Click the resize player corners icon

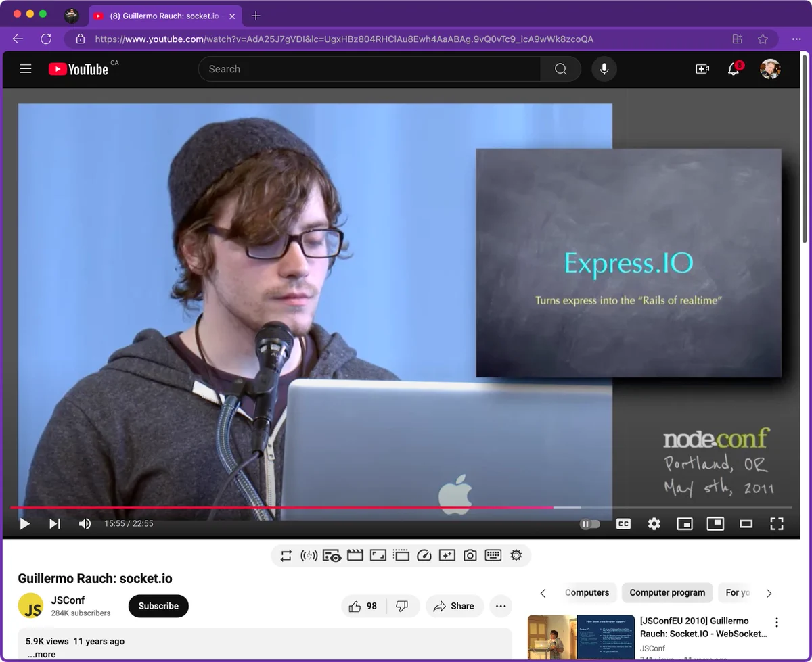click(x=378, y=556)
